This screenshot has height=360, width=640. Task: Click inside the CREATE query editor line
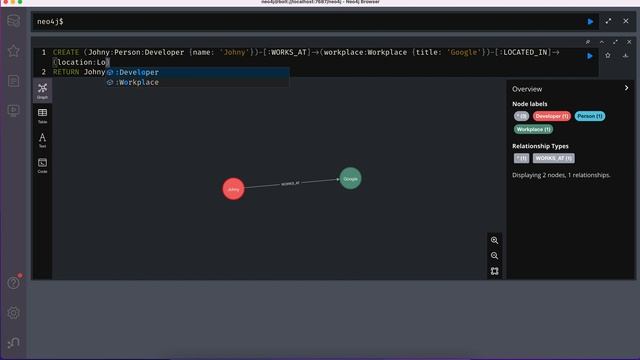coord(306,52)
